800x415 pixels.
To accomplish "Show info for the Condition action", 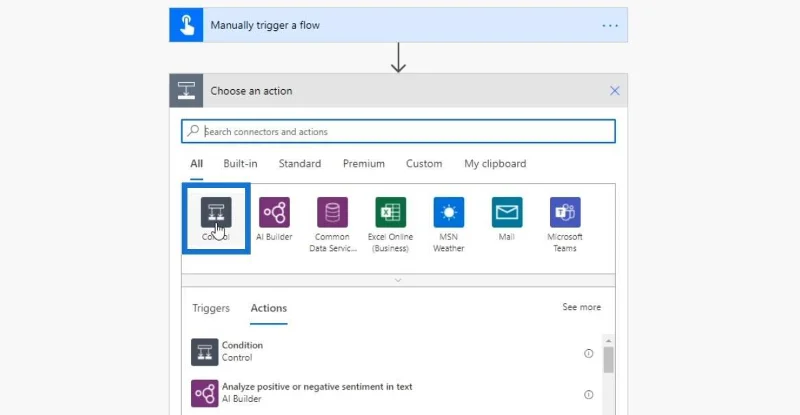I will click(x=588, y=353).
